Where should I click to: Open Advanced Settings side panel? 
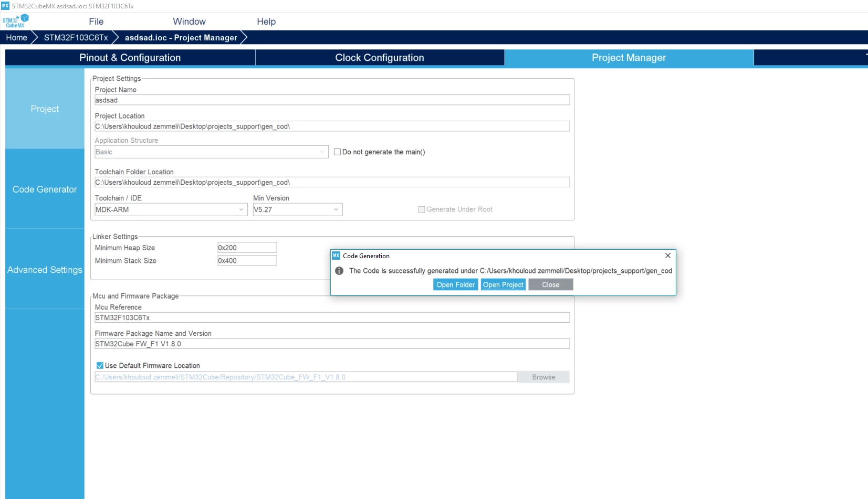tap(45, 270)
